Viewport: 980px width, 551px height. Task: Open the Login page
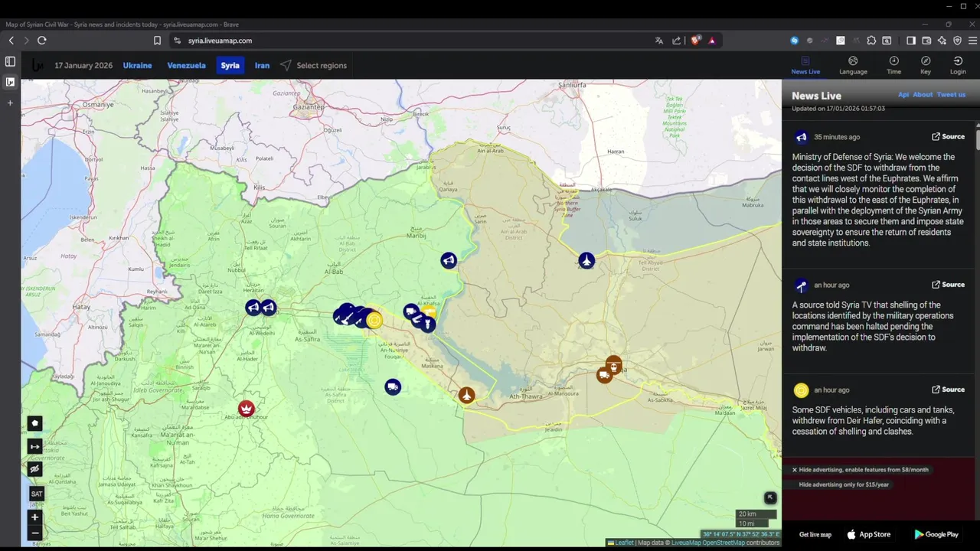pos(958,66)
